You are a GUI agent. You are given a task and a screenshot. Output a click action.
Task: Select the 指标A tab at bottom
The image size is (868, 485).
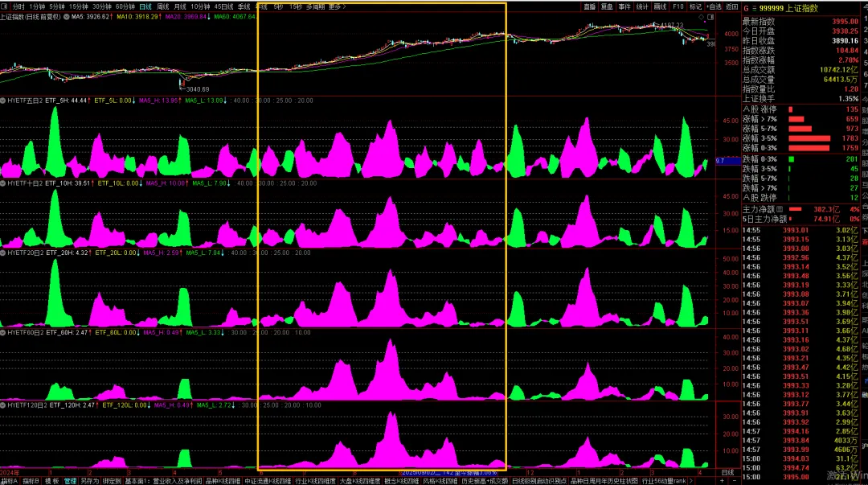tap(10, 480)
